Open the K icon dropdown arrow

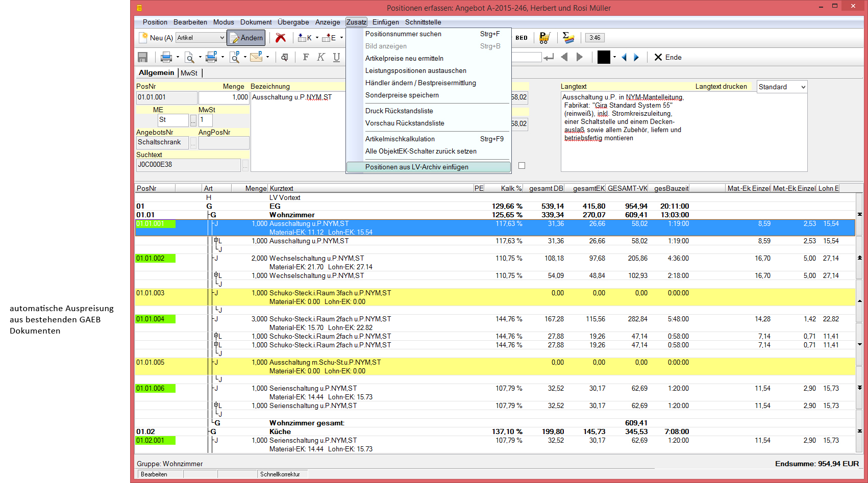317,38
